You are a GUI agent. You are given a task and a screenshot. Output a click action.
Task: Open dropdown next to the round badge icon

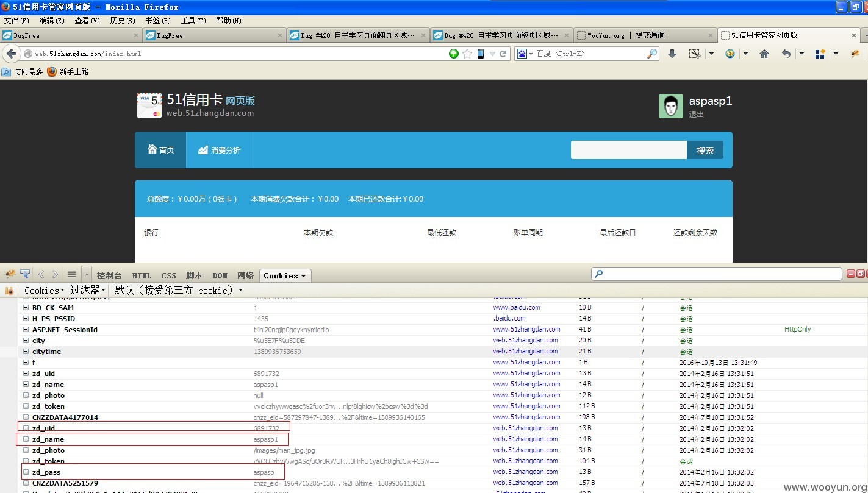tap(745, 54)
